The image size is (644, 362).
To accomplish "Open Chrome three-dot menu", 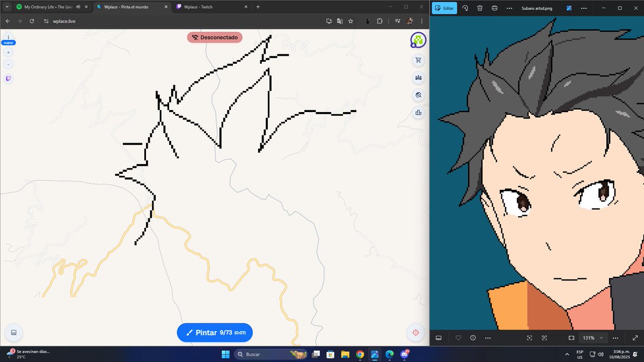I will click(x=421, y=21).
